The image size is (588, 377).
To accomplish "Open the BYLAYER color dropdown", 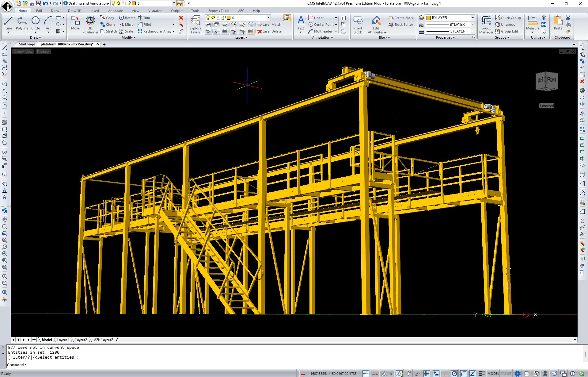I will [473, 18].
